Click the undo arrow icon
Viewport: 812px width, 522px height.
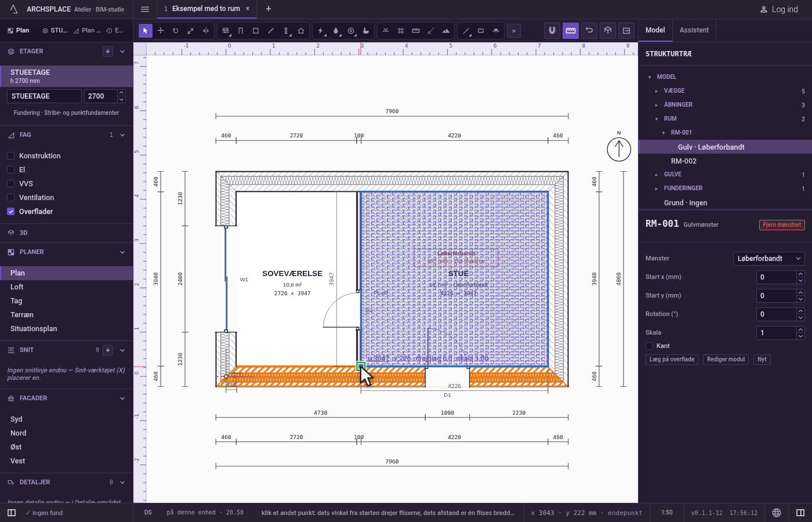pyautogui.click(x=589, y=31)
